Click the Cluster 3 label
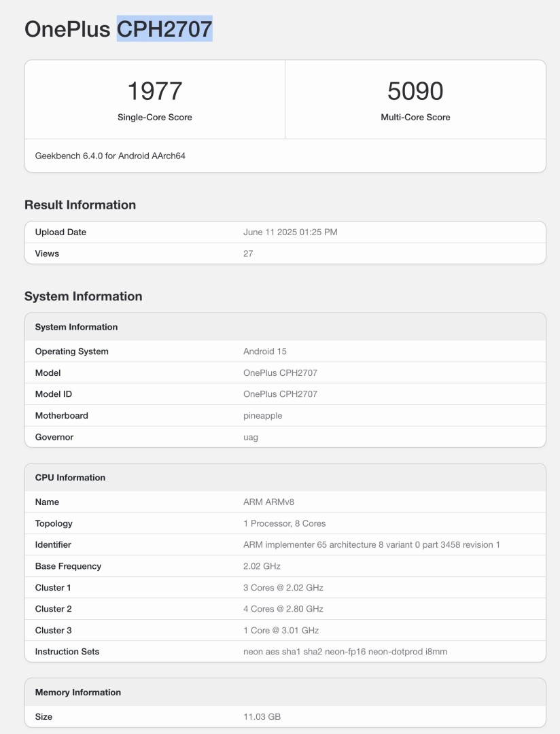 (54, 631)
